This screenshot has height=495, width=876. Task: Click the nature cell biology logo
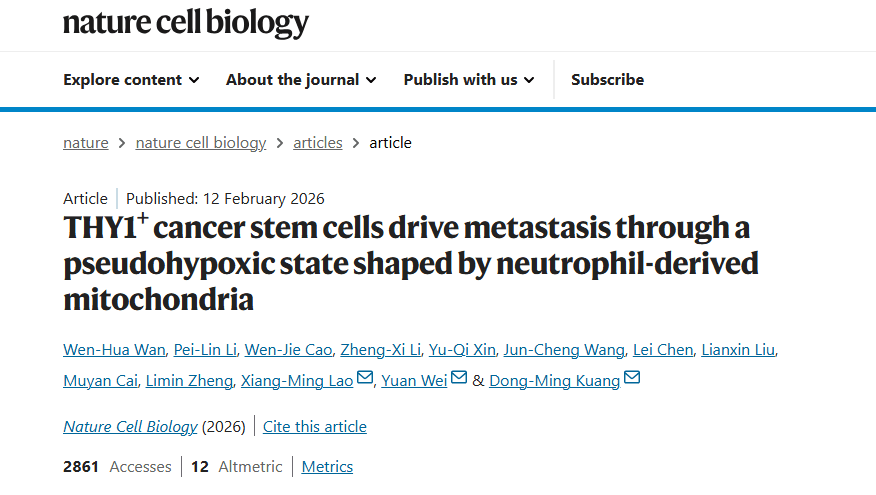pos(186,23)
